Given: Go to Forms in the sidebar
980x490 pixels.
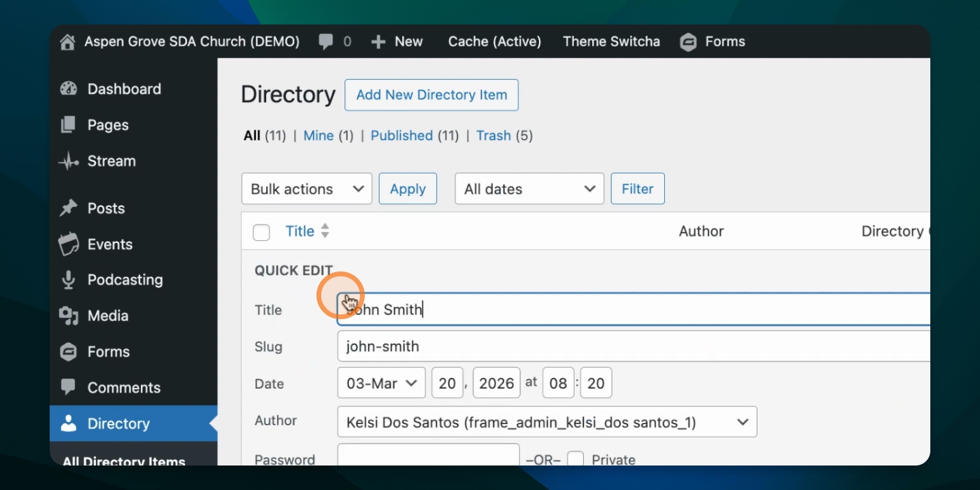Looking at the screenshot, I should point(109,352).
